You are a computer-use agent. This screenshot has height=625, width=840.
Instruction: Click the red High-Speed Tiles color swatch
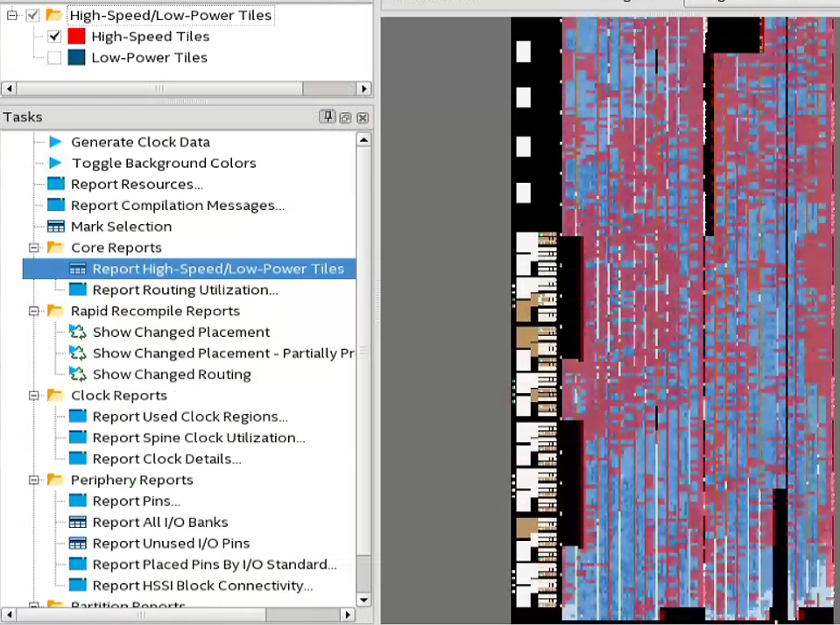pyautogui.click(x=77, y=37)
